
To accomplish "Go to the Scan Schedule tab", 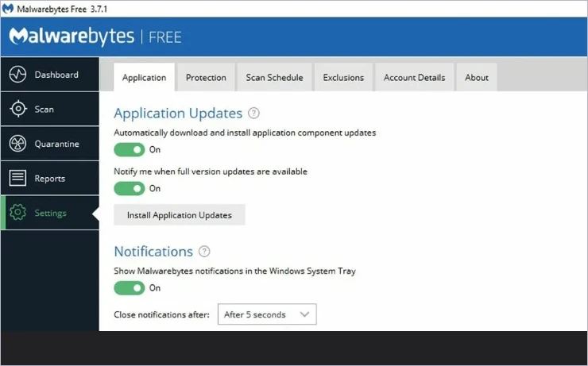I will tap(274, 77).
